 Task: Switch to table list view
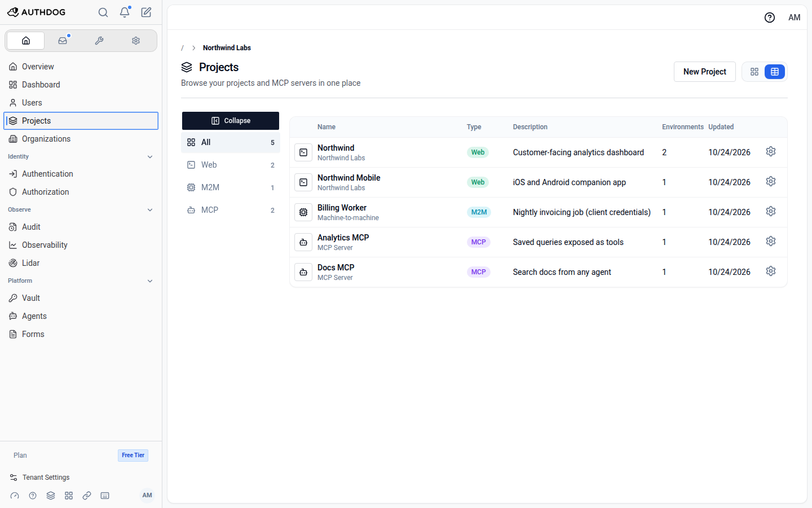pos(775,72)
